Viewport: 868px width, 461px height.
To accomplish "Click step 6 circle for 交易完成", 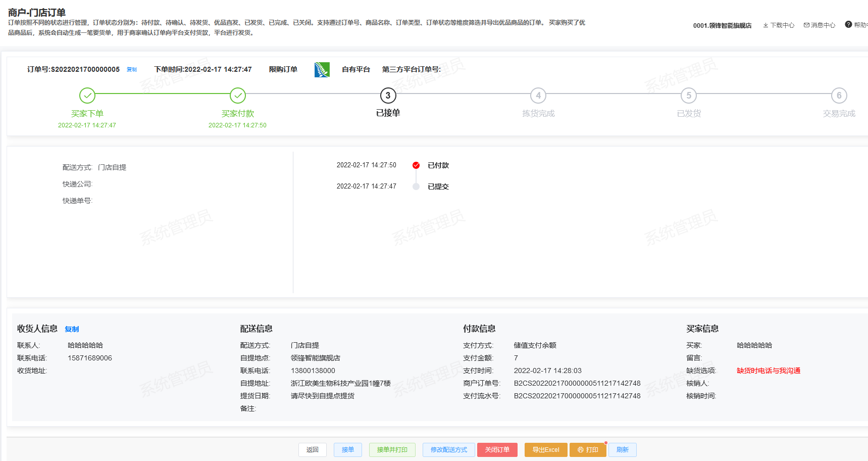I will pyautogui.click(x=839, y=96).
